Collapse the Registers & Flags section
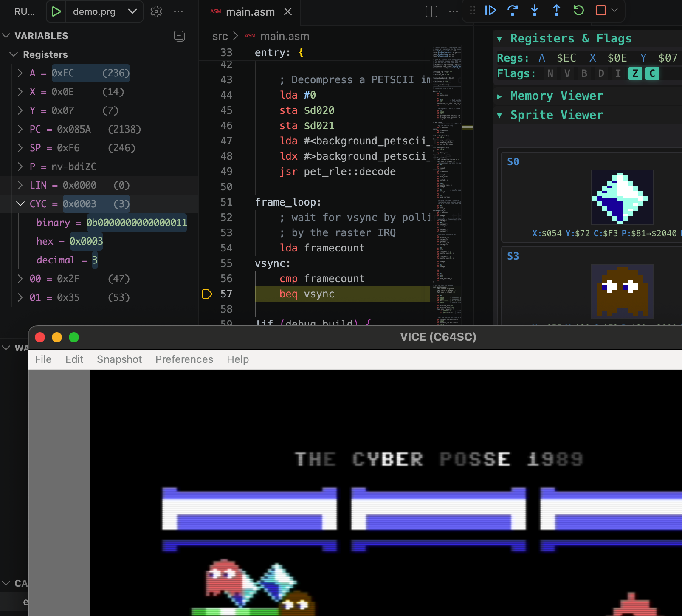Screen dimensions: 682x616 (x=500, y=39)
